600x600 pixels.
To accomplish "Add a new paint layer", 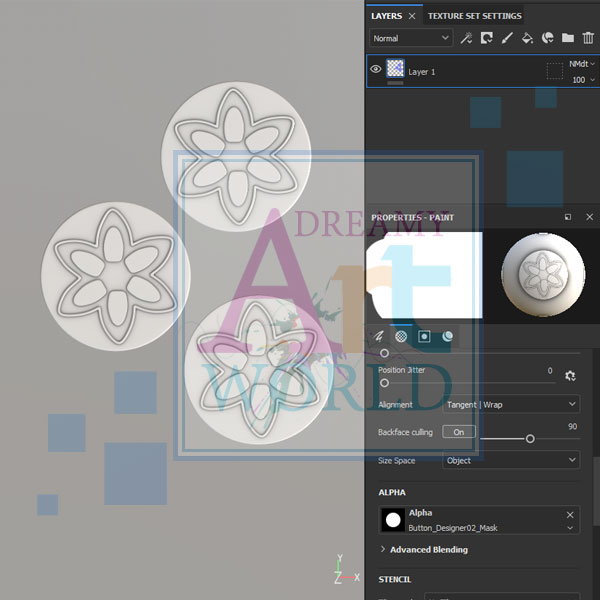I will 507,38.
